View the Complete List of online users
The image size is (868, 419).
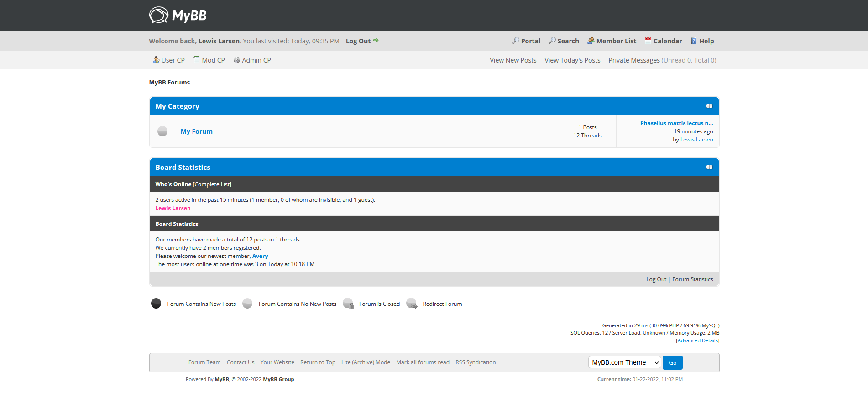pos(212,184)
